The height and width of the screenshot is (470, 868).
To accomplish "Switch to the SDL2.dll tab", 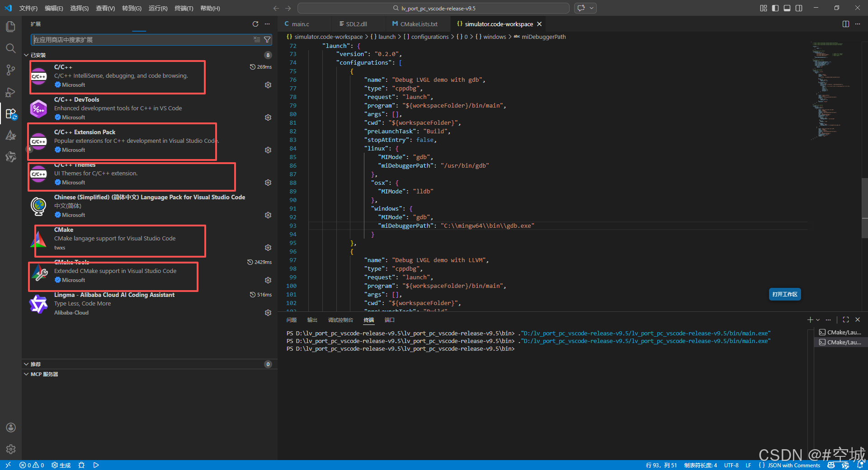I will pos(356,24).
